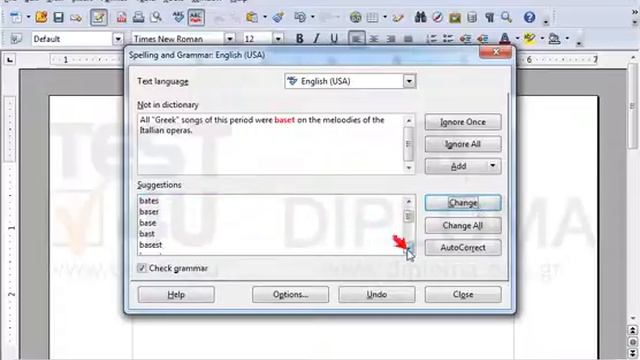Open the font name dropdown arrow
The height and width of the screenshot is (360, 640).
tap(230, 39)
